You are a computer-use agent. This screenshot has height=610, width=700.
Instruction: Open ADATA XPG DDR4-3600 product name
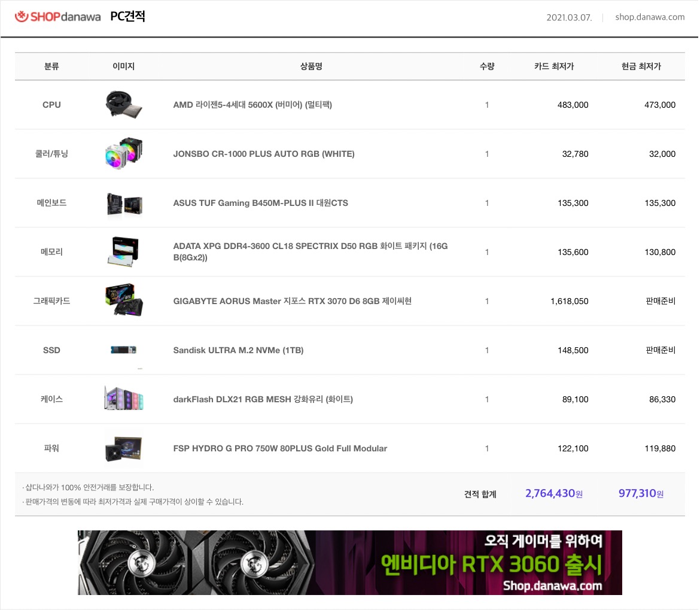coord(311,252)
